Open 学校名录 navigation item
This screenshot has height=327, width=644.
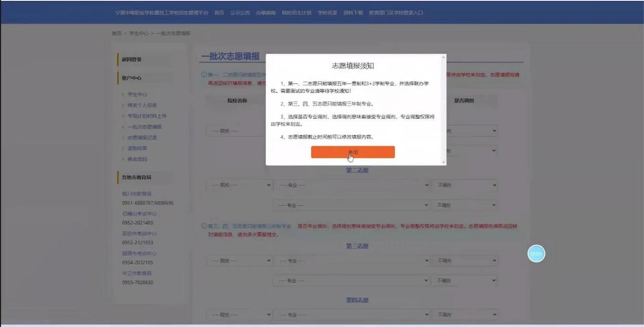(327, 13)
